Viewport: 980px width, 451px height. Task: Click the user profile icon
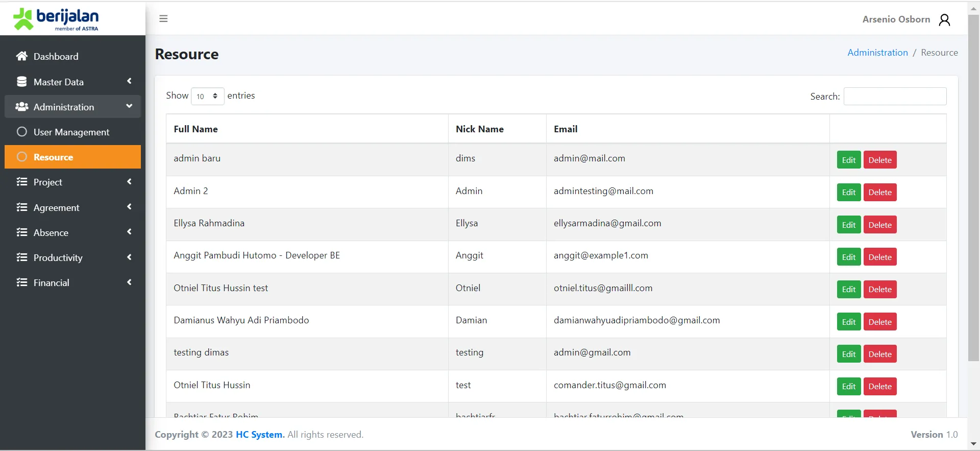coord(944,20)
